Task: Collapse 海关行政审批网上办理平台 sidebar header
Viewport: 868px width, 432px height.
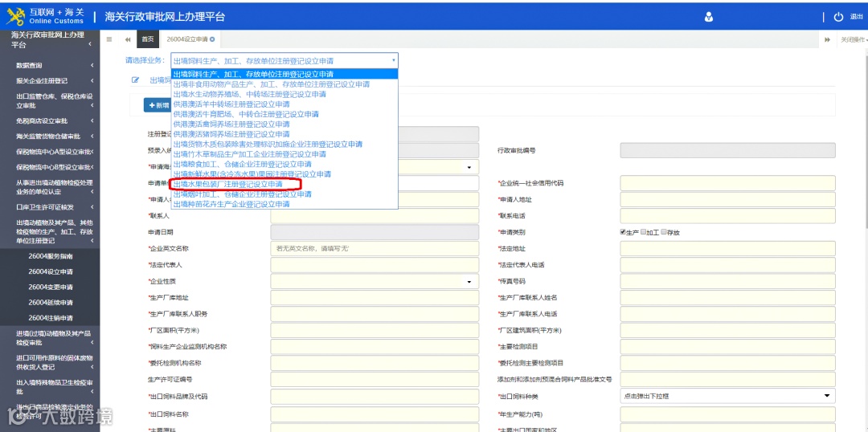Action: pos(50,40)
